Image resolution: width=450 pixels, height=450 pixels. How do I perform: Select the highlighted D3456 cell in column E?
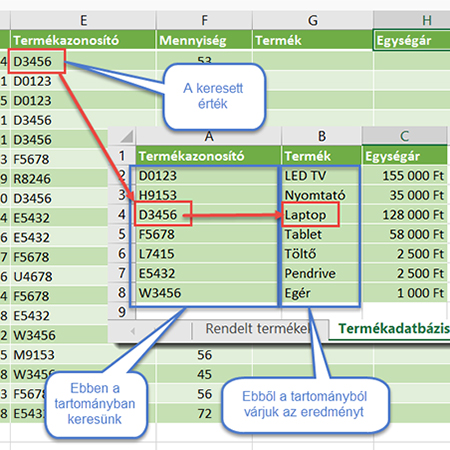tap(36, 61)
